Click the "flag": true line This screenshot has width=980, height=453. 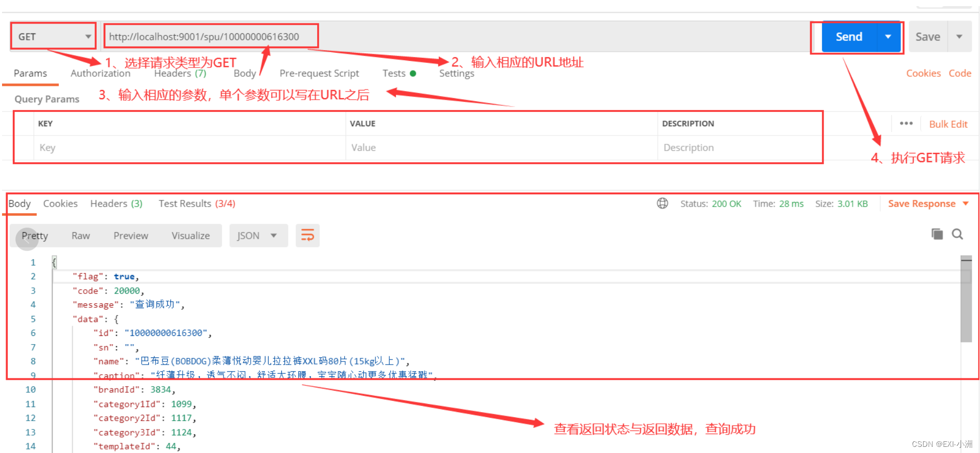point(105,277)
